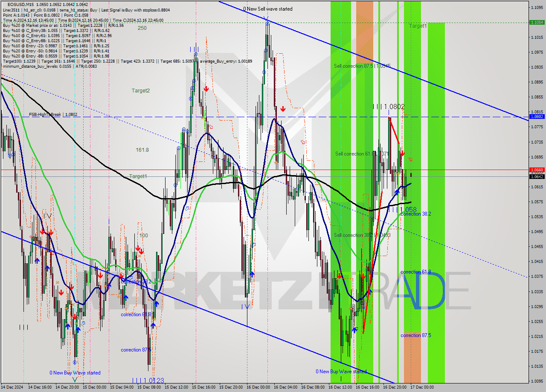Viewport: 546px width, 392px height.
Task: Click '15 Dec 16:00' on time axis
Action: pyautogui.click(x=203, y=387)
